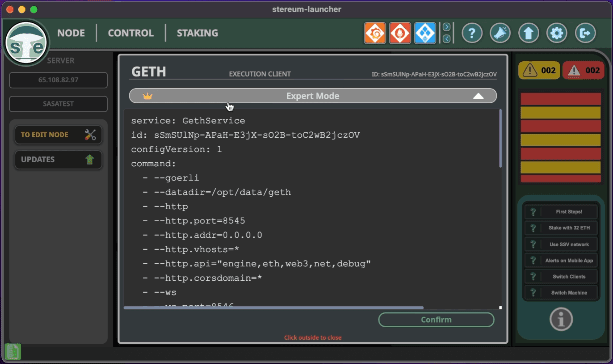The width and height of the screenshot is (613, 364).
Task: Click the yellow warning count 002
Action: point(539,70)
